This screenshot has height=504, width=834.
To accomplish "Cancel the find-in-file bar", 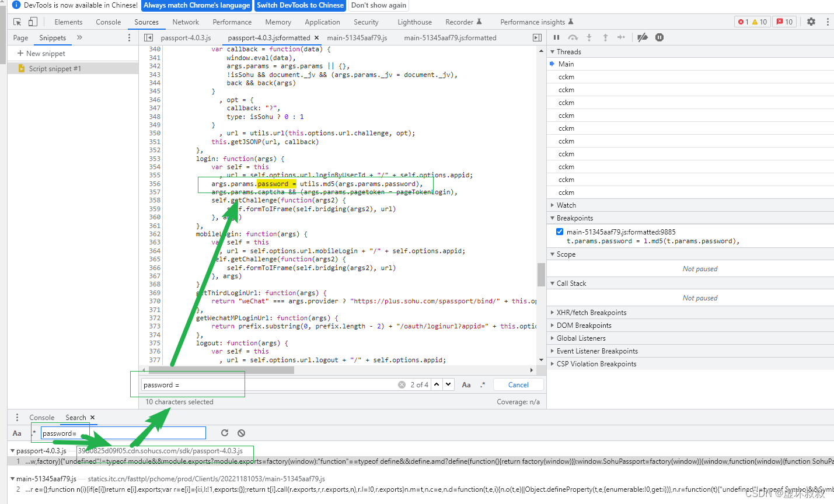I will (518, 384).
